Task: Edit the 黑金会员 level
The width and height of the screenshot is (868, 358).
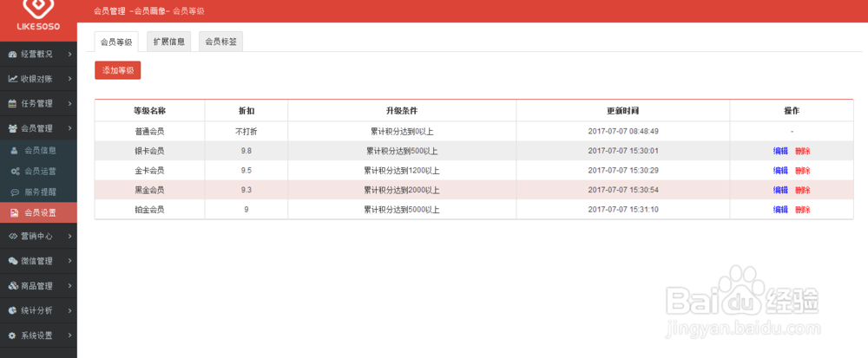Action: (780, 190)
